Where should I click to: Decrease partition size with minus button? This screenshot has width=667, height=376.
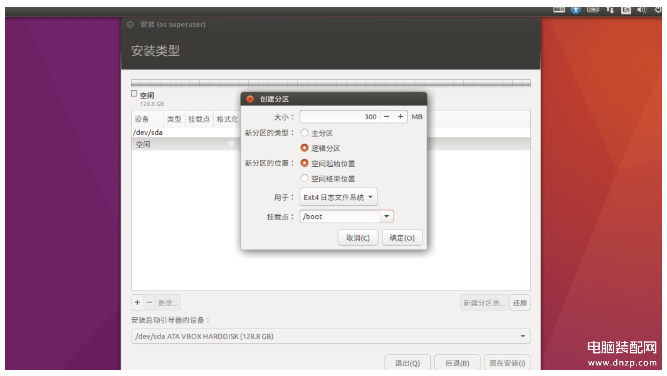[x=386, y=117]
